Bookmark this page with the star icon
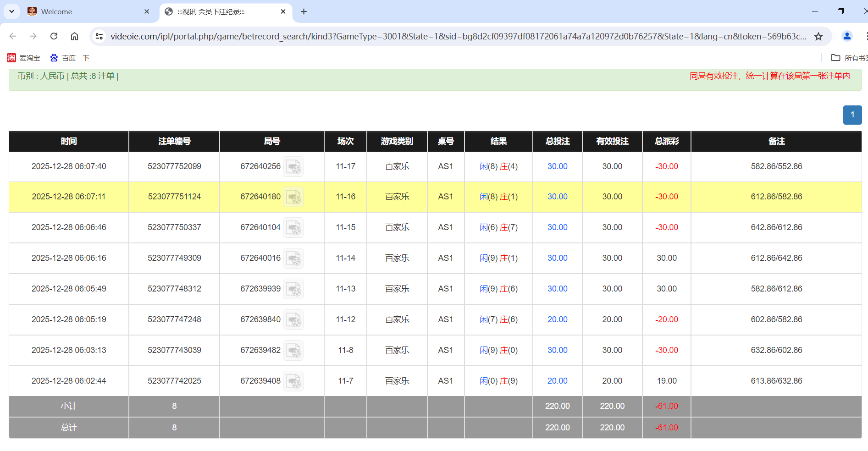 818,36
